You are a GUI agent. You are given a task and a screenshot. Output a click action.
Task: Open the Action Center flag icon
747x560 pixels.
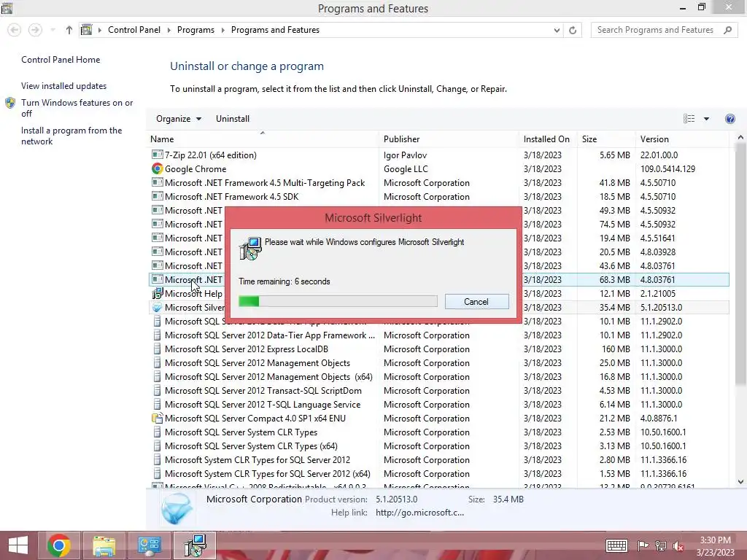pyautogui.click(x=643, y=545)
